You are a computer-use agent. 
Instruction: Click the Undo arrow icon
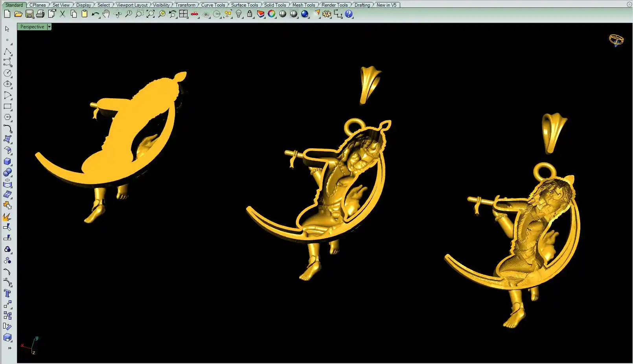(95, 14)
